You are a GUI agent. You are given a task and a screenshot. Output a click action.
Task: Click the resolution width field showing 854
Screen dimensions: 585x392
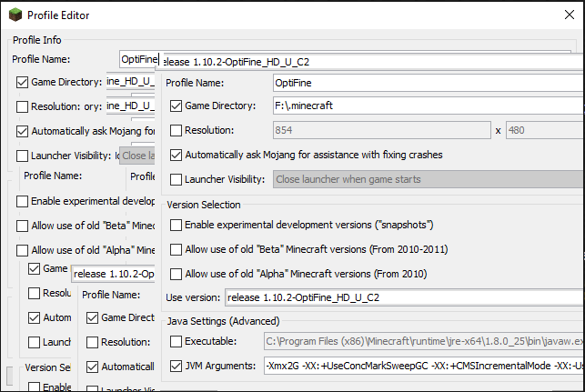point(380,131)
